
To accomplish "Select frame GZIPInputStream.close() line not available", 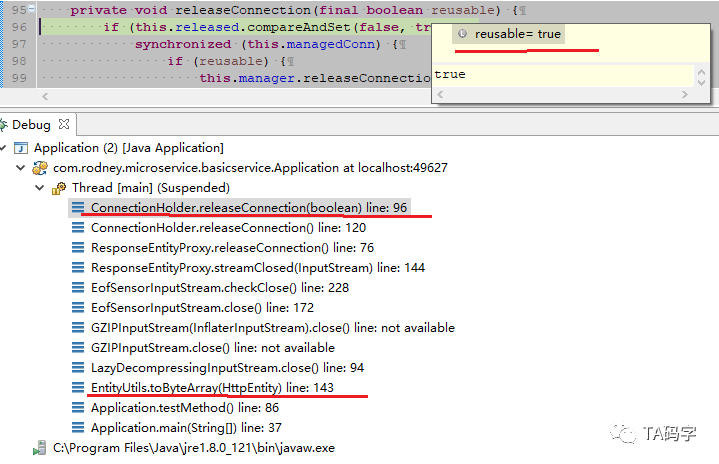I will coord(213,348).
